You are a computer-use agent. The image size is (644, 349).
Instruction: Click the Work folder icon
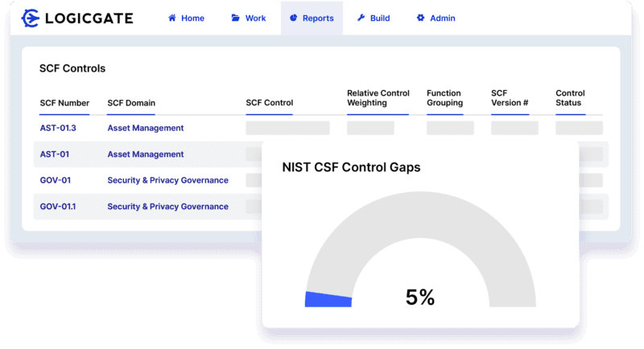[x=235, y=18]
